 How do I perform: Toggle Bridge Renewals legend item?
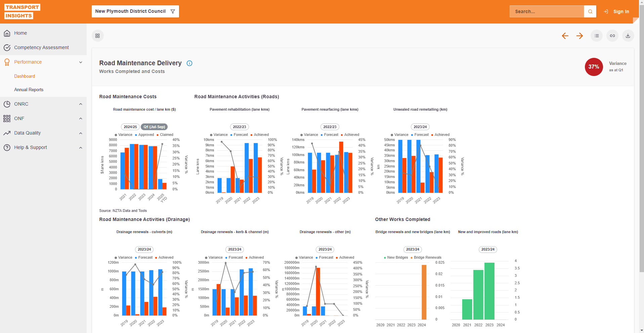point(426,258)
